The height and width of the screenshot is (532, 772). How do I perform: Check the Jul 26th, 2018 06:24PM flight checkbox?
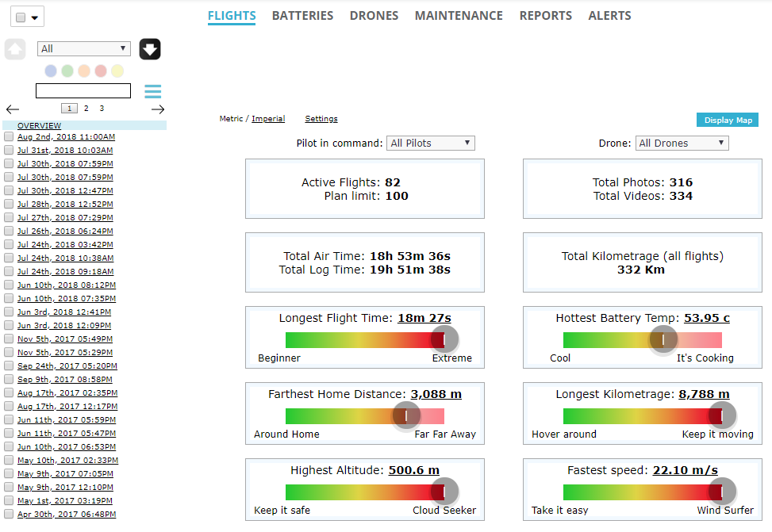point(9,231)
